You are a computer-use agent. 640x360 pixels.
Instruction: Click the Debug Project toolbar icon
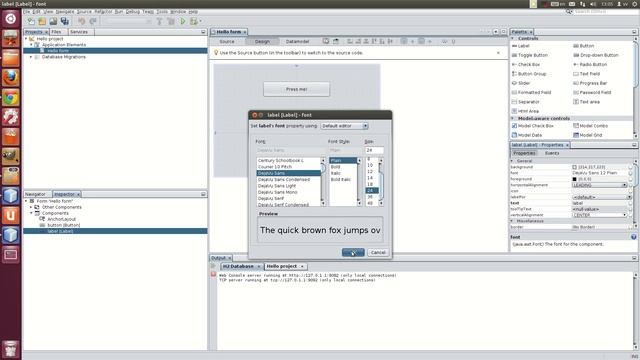pos(194,21)
